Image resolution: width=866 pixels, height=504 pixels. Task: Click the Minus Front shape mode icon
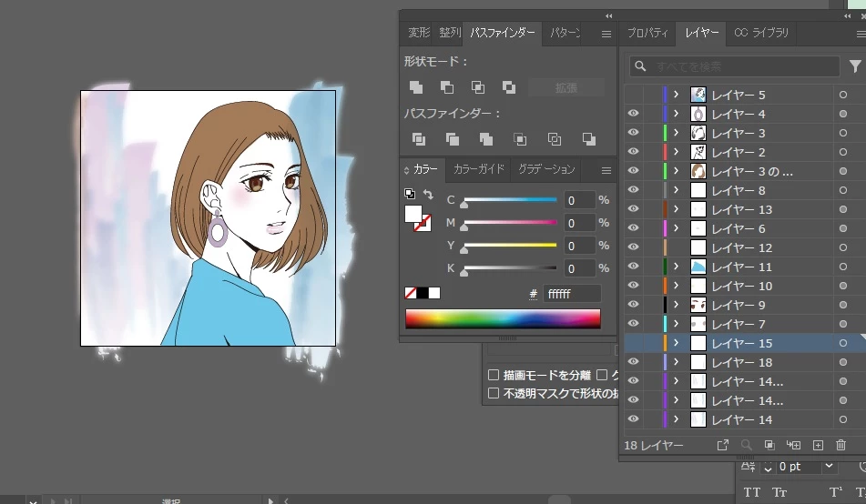tap(447, 87)
